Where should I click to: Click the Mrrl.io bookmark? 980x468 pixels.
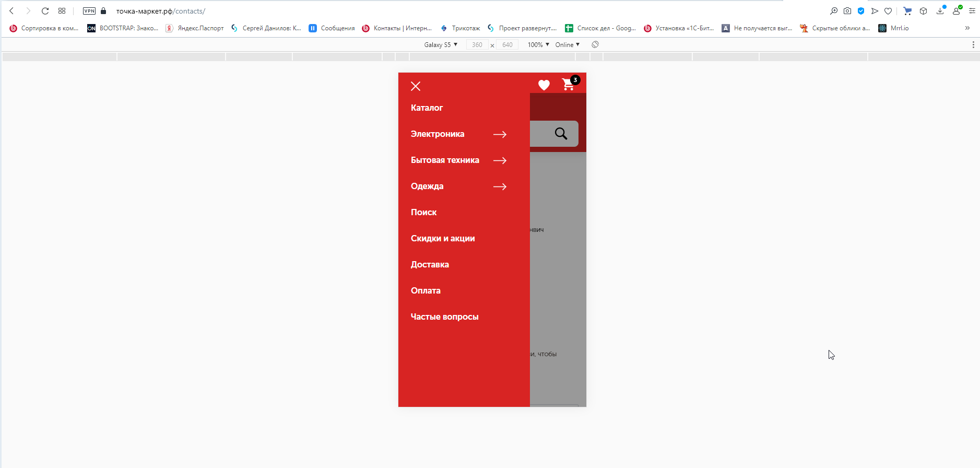click(x=894, y=28)
